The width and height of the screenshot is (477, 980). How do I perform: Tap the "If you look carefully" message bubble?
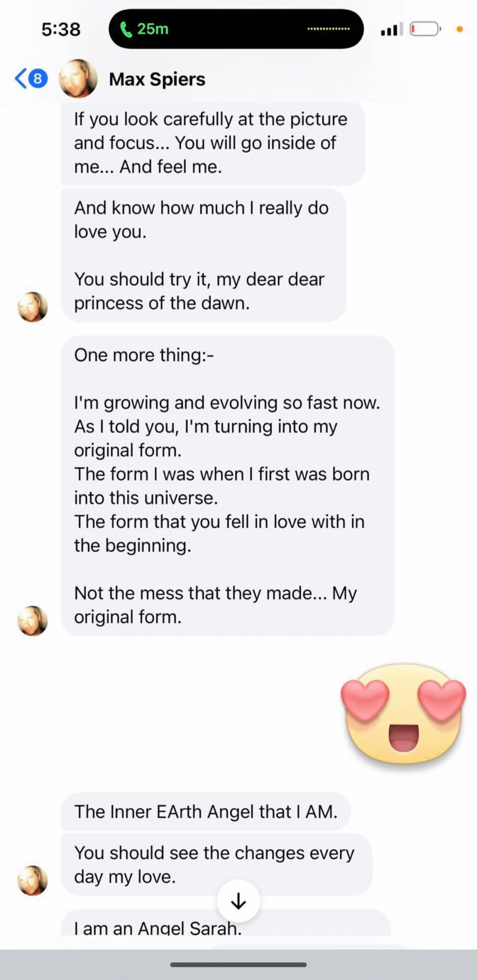tap(212, 143)
